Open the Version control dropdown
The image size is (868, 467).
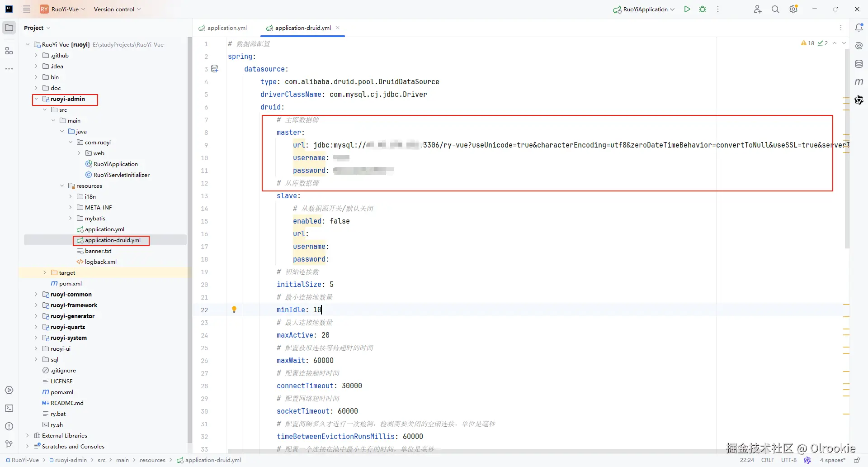[x=117, y=9]
